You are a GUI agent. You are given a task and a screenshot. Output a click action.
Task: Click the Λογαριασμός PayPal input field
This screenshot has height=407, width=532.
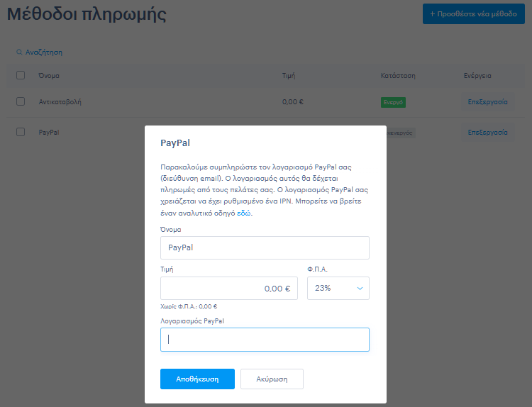(265, 340)
